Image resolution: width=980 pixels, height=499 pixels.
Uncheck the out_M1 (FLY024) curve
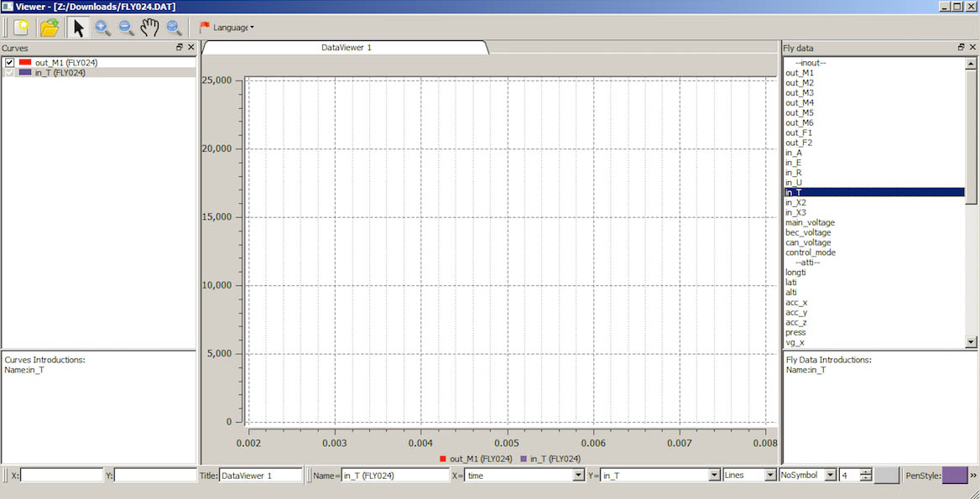pyautogui.click(x=9, y=62)
